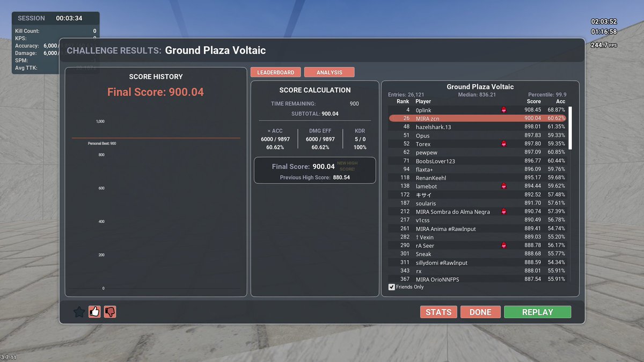The height and width of the screenshot is (362, 644).
Task: Click the 244.7 FPS counter
Action: (x=603, y=45)
